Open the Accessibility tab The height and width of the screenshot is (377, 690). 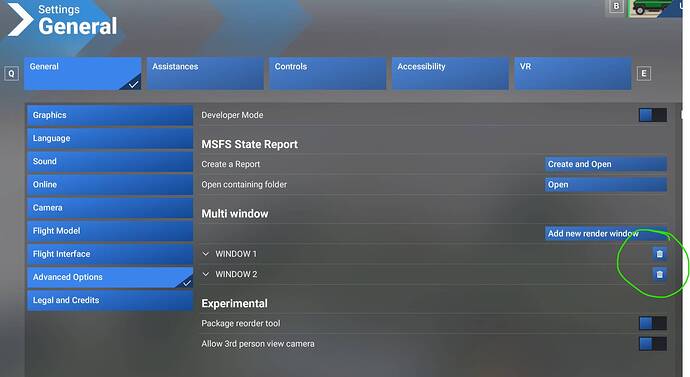[x=450, y=73]
